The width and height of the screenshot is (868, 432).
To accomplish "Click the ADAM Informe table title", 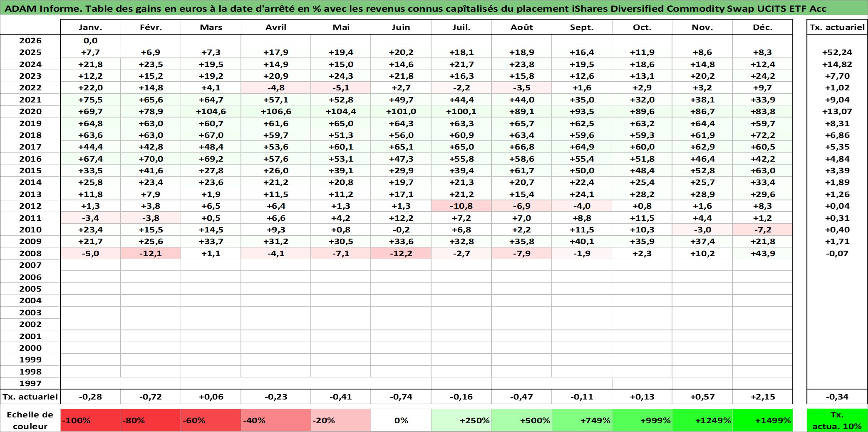I will pyautogui.click(x=415, y=8).
